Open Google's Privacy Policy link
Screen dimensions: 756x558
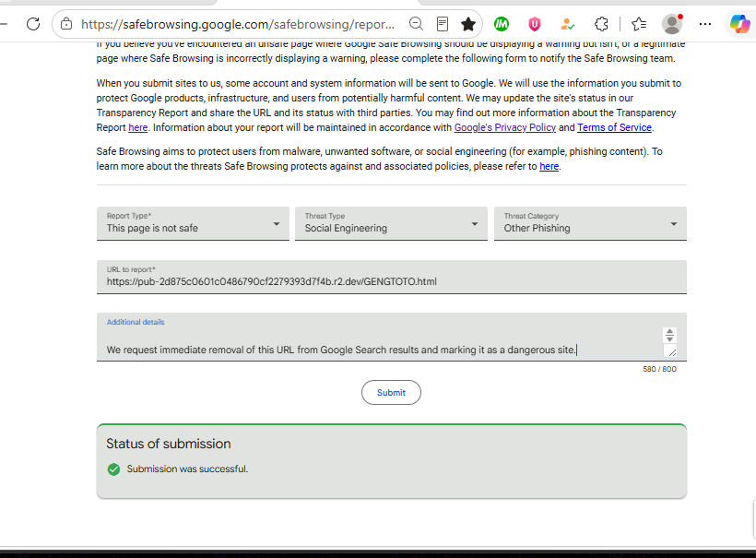pyautogui.click(x=505, y=127)
